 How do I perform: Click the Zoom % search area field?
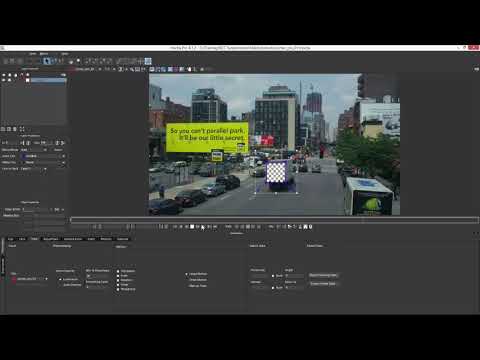click(294, 288)
